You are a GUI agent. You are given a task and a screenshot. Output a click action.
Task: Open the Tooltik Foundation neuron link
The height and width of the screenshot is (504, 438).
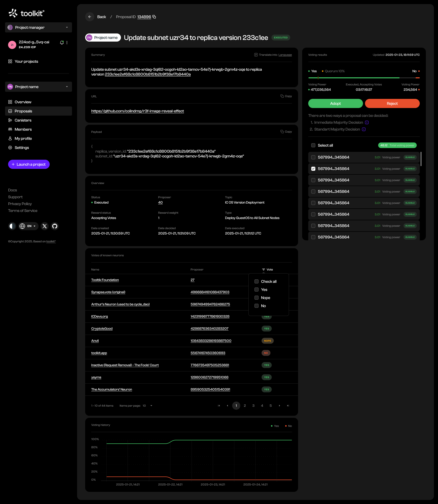pos(105,280)
